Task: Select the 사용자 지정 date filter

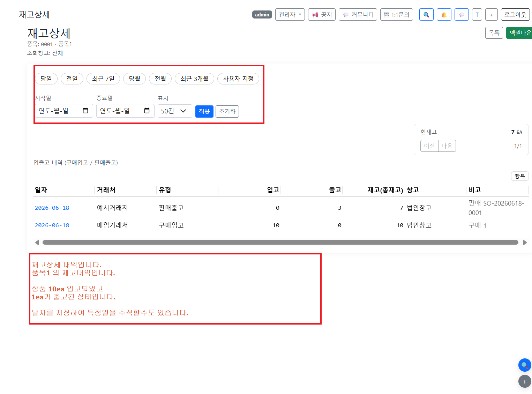Action: (x=238, y=79)
